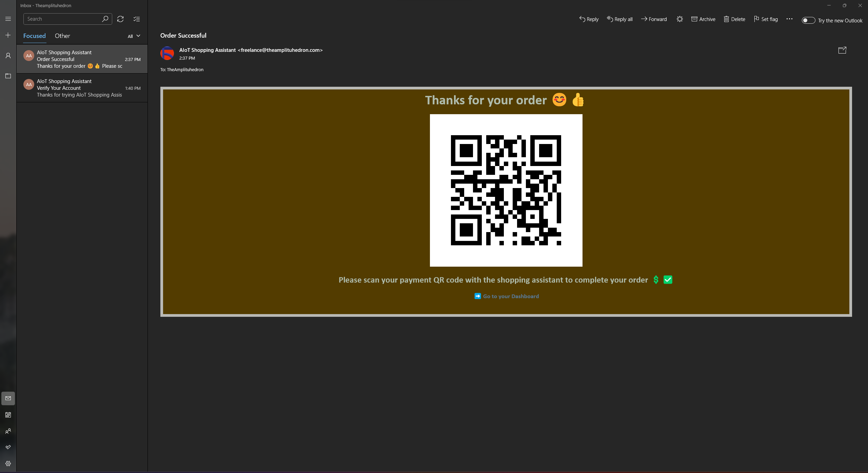Follow the Go to your Dashboard link
This screenshot has width=868, height=473.
[x=511, y=296]
